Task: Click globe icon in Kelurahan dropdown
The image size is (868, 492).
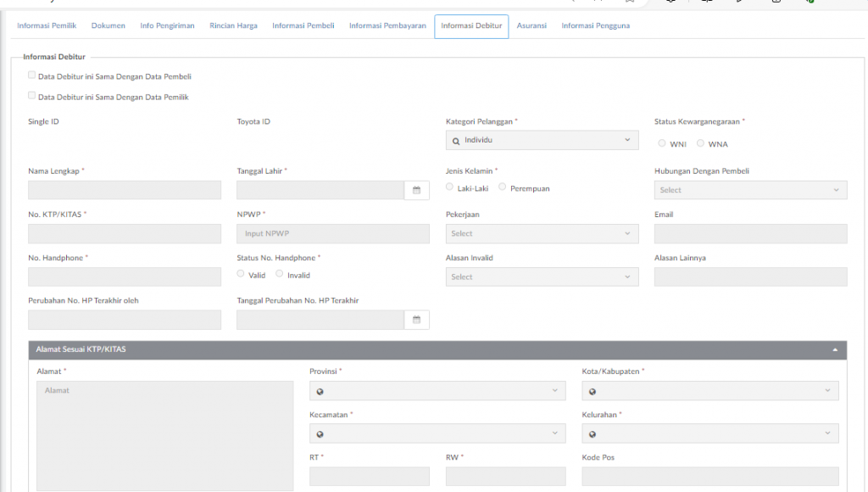Action: coord(593,434)
